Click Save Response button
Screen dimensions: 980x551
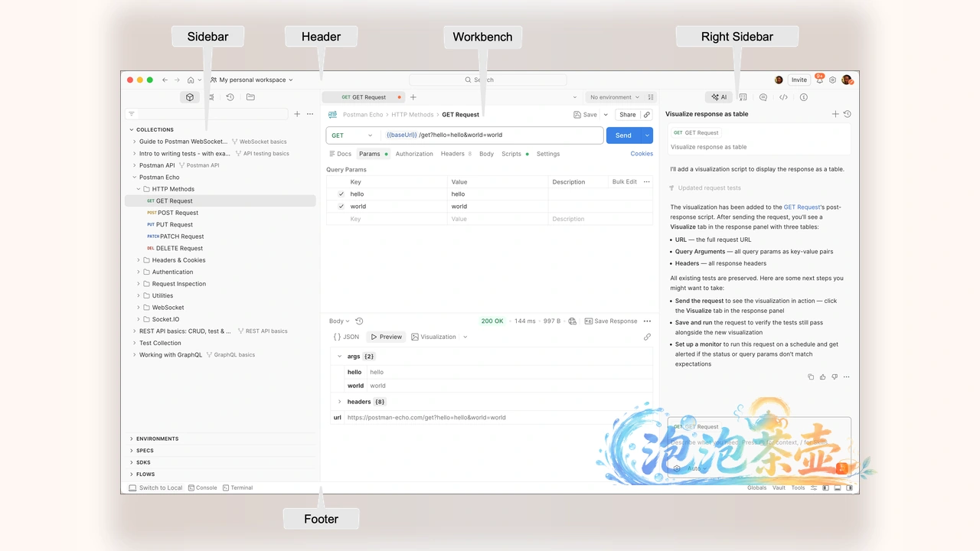(611, 321)
